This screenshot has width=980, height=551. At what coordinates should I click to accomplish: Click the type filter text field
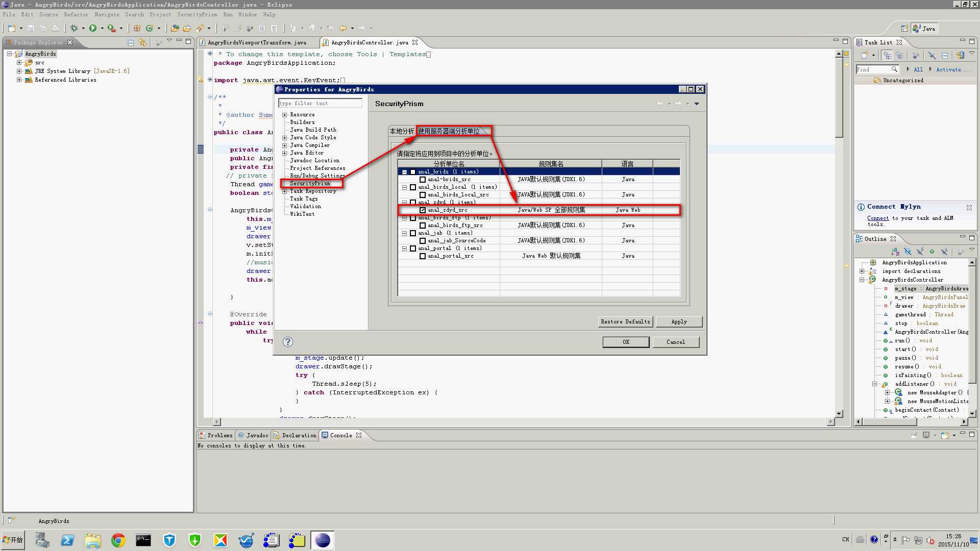click(320, 103)
